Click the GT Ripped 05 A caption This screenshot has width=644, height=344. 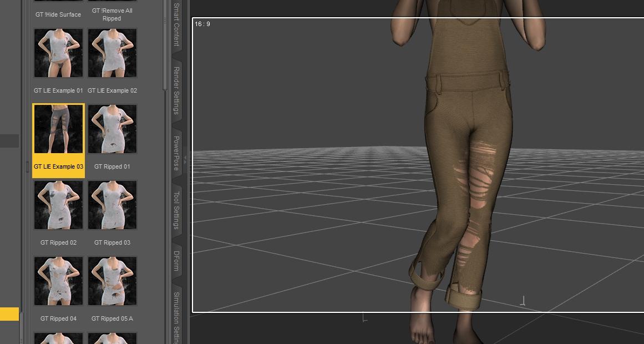click(112, 318)
